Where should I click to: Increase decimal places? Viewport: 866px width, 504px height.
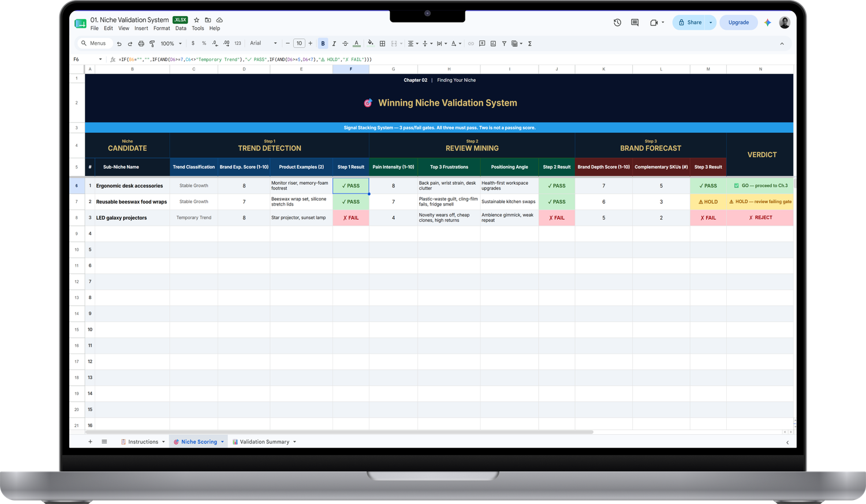pyautogui.click(x=226, y=43)
